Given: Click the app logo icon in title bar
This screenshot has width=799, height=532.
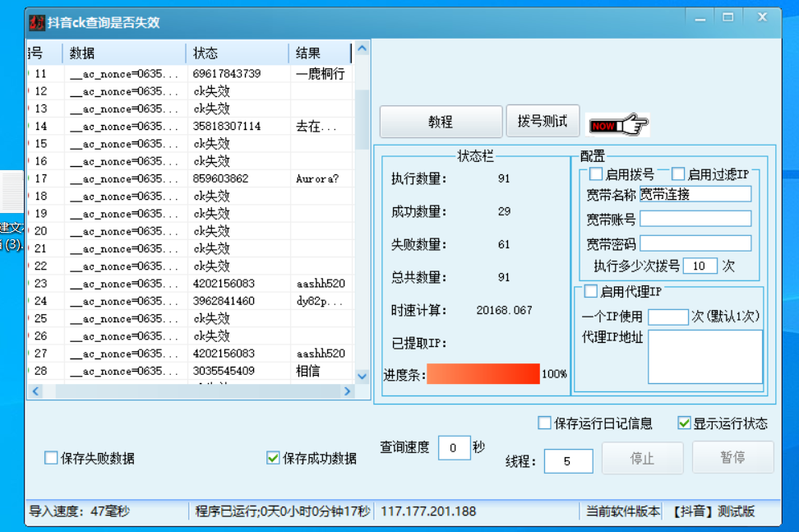Looking at the screenshot, I should point(37,22).
